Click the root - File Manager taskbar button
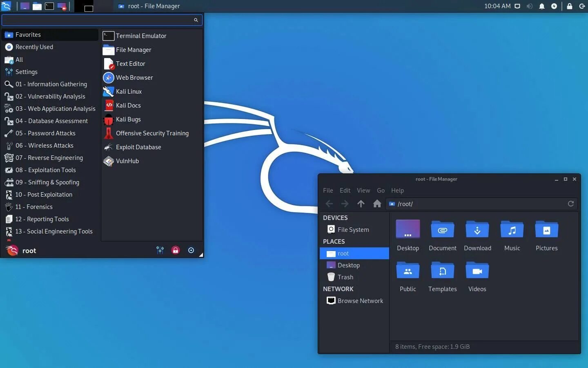 tap(149, 6)
